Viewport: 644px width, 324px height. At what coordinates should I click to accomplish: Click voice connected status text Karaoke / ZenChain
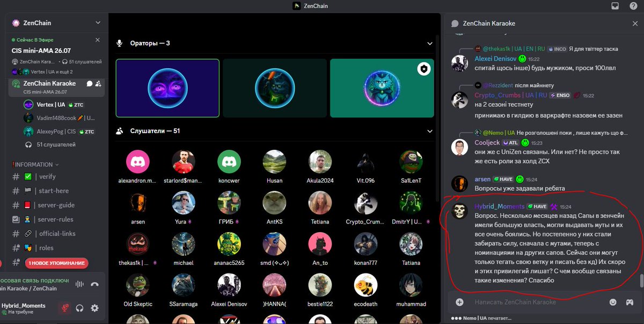tap(28, 289)
